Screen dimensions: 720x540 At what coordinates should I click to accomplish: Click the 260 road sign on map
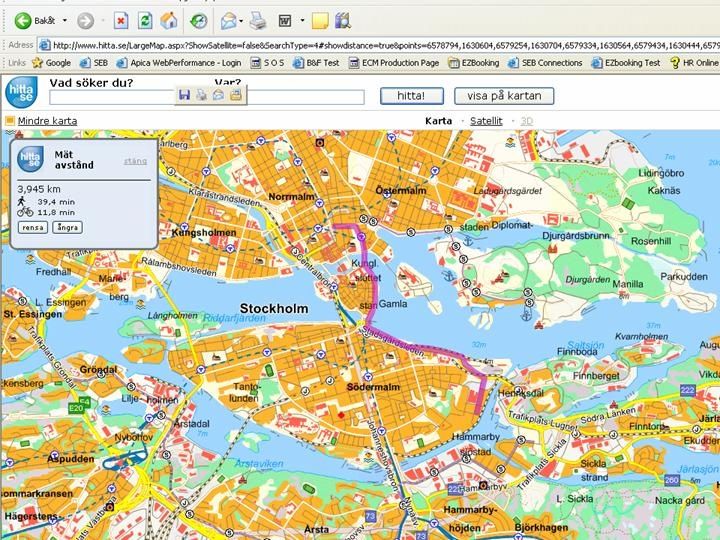672,480
